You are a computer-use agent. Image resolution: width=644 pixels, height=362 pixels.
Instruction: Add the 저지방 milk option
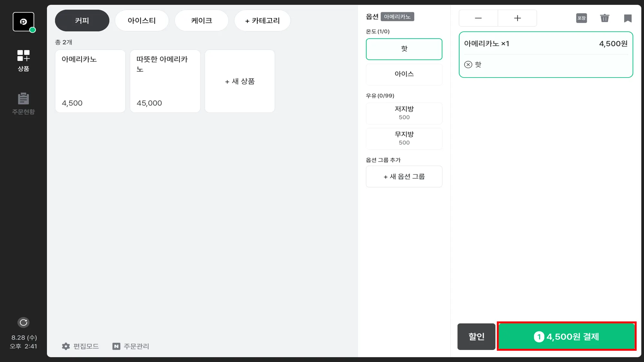click(x=404, y=113)
